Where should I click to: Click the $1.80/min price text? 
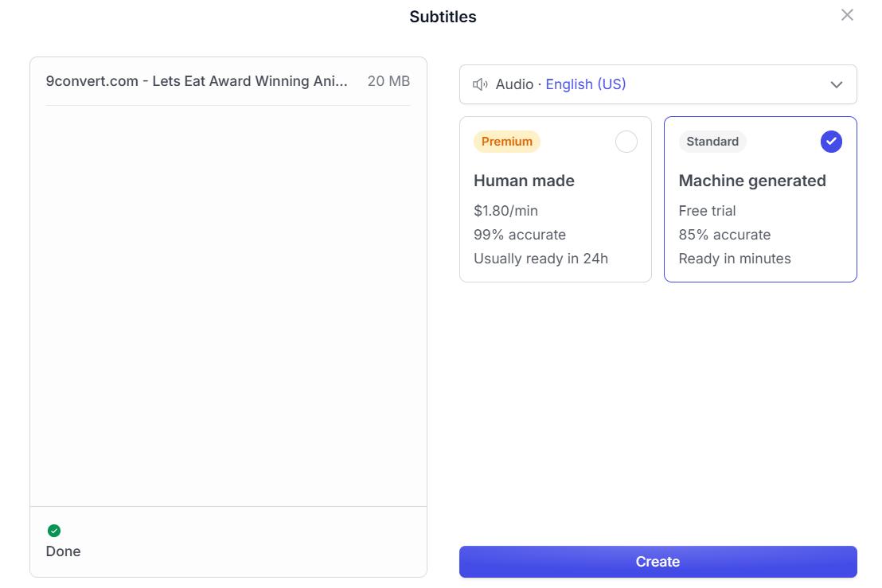point(505,211)
